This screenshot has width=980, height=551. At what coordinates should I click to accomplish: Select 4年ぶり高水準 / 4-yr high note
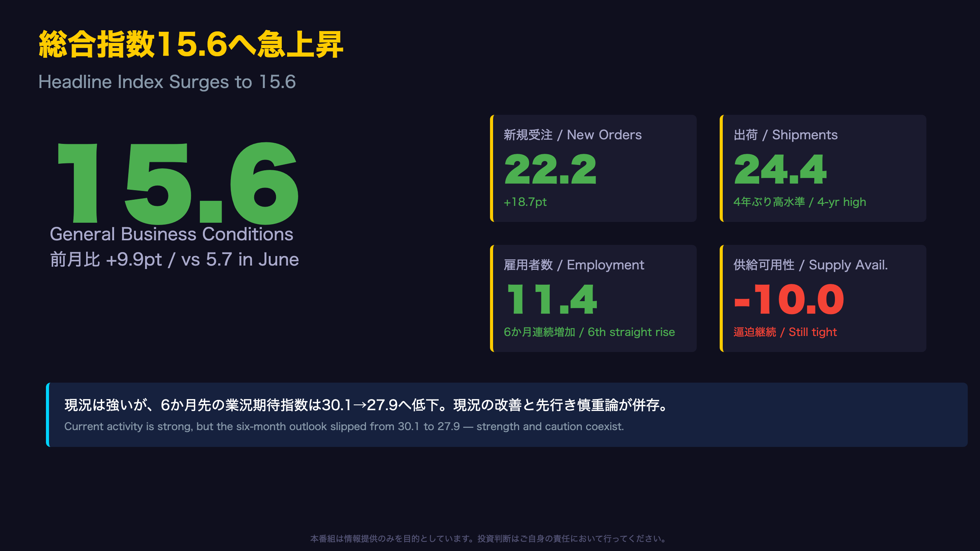(x=800, y=202)
